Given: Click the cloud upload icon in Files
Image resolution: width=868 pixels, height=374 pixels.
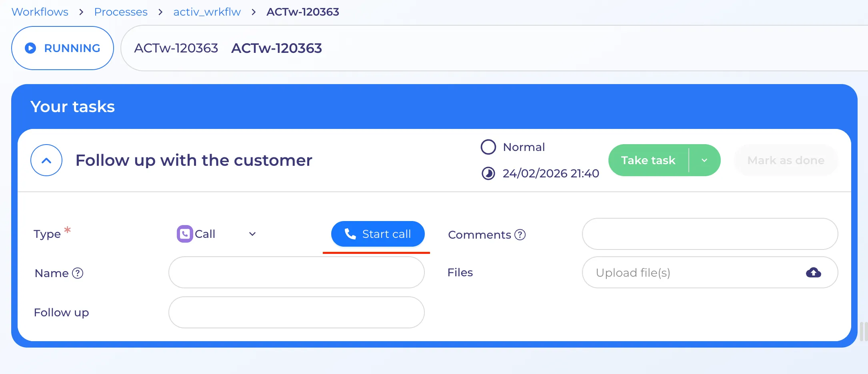Looking at the screenshot, I should [x=813, y=273].
